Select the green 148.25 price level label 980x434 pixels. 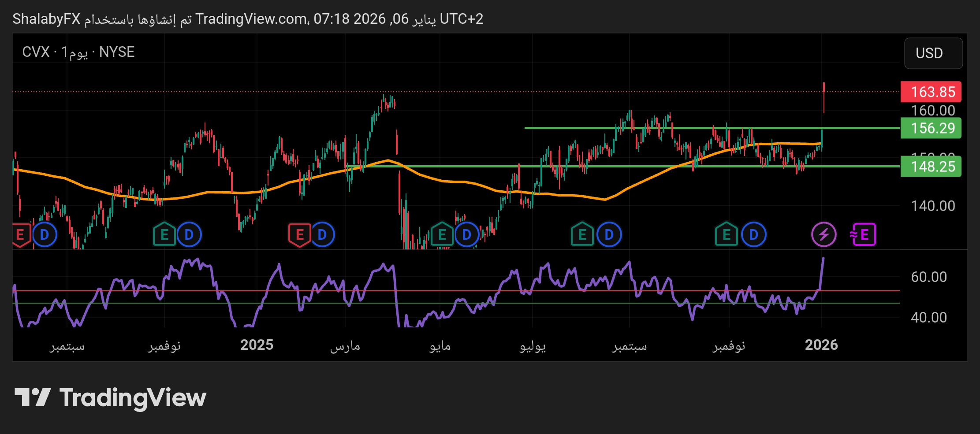point(931,167)
